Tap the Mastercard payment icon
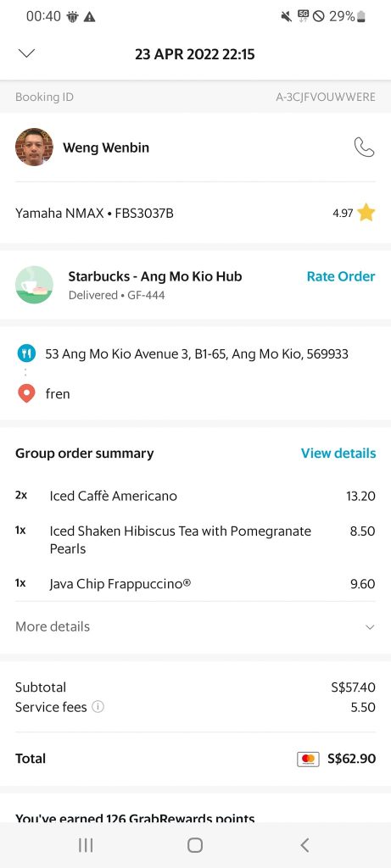Image resolution: width=391 pixels, height=868 pixels. click(309, 759)
